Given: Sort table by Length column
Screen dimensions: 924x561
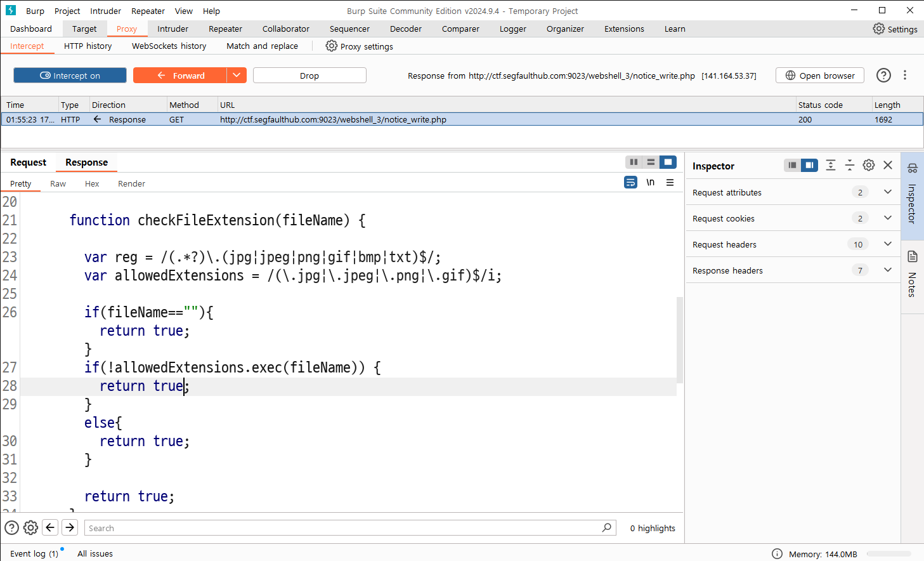Looking at the screenshot, I should 897,105.
